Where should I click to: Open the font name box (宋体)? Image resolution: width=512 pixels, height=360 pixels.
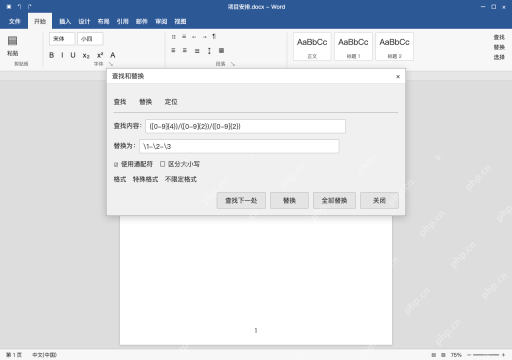[62, 39]
